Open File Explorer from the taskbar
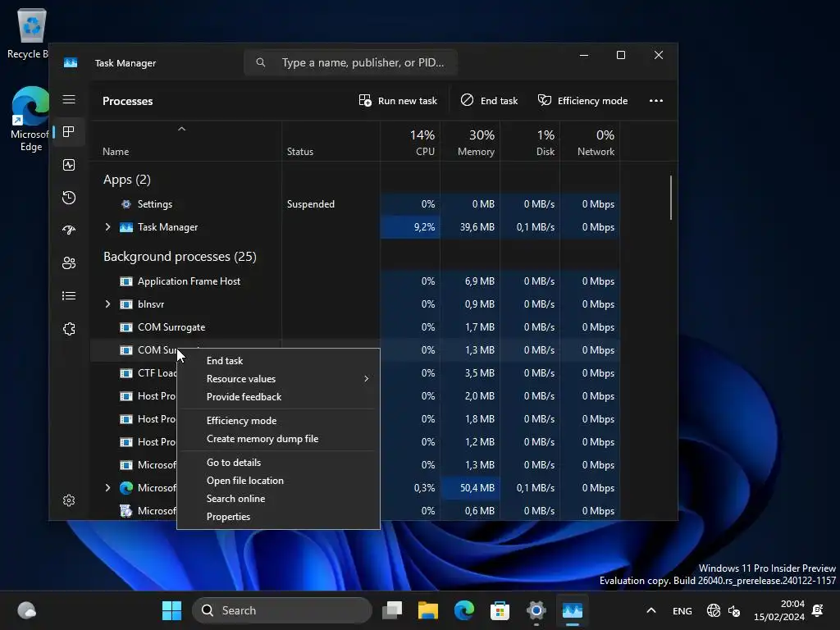The image size is (840, 630). click(x=428, y=610)
